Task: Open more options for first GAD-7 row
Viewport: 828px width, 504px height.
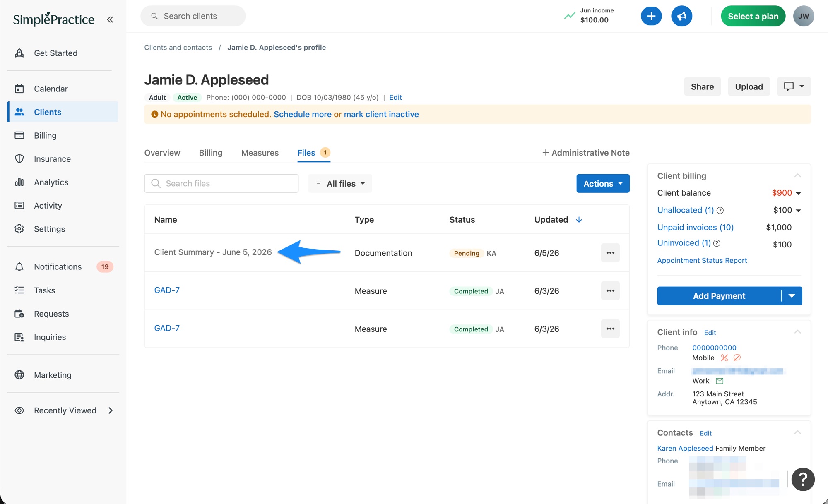Action: pos(610,290)
